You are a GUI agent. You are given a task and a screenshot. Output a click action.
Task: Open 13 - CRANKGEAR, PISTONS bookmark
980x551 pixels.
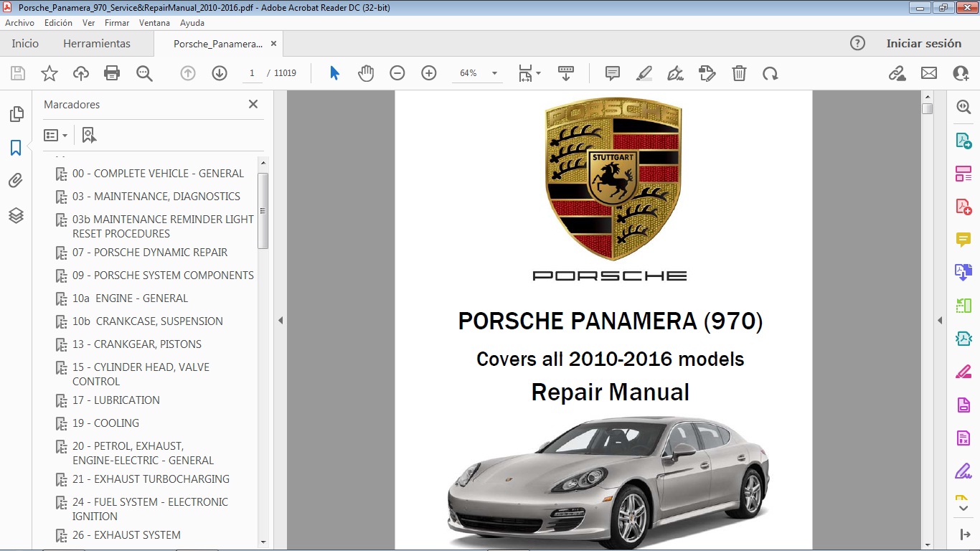coord(137,344)
